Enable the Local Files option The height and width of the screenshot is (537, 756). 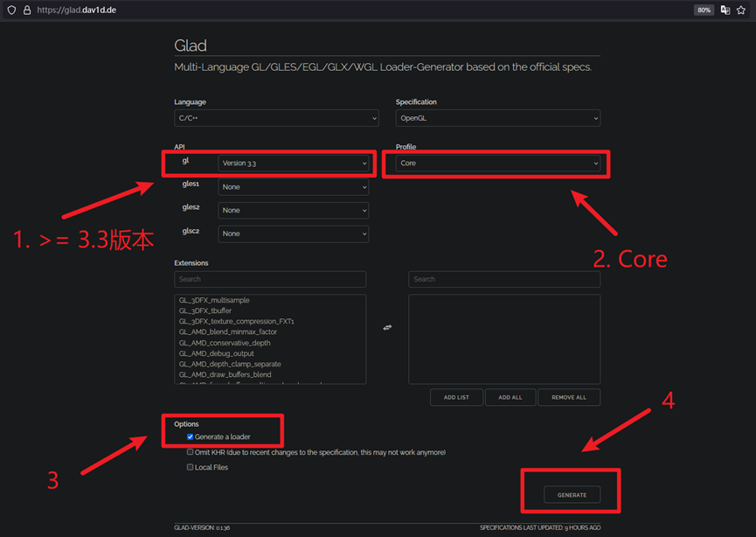(x=190, y=465)
